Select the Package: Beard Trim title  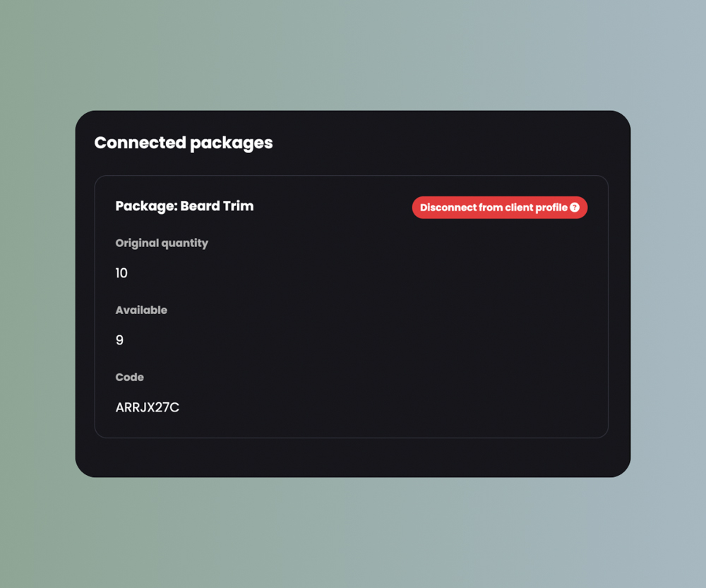pyautogui.click(x=184, y=206)
